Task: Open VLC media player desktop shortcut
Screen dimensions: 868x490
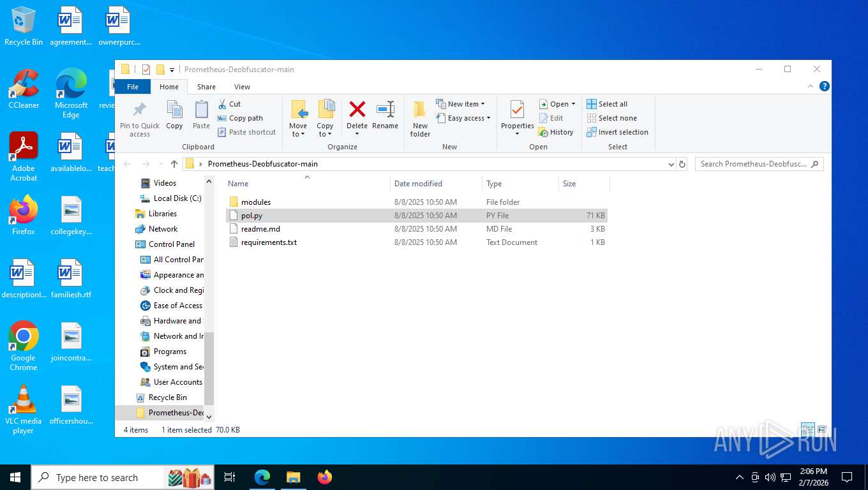Action: [24, 410]
